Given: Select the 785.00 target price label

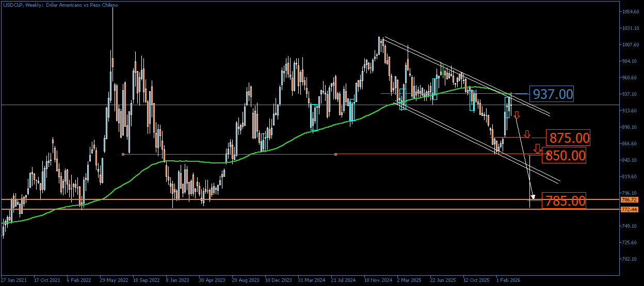Looking at the screenshot, I should point(565,201).
